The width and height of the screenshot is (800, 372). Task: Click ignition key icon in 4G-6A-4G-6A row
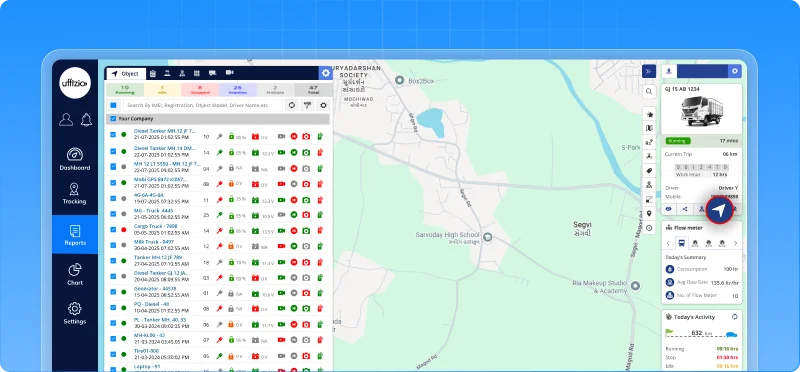(x=220, y=200)
